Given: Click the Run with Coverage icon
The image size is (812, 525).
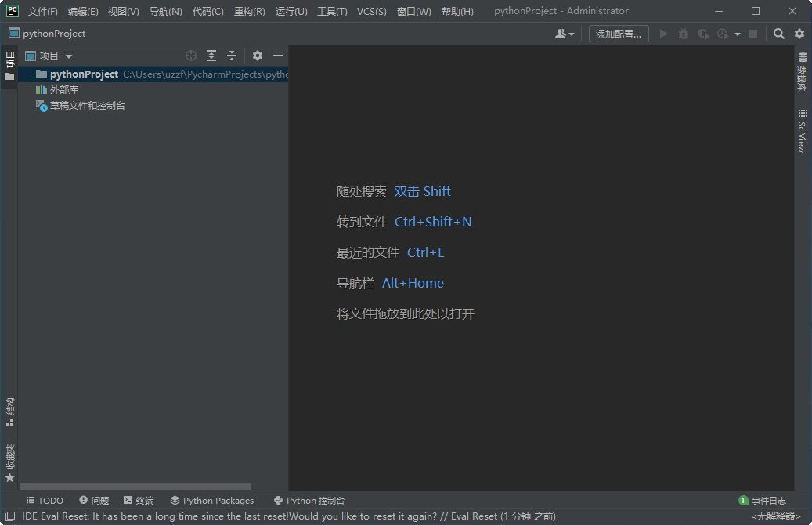Looking at the screenshot, I should tap(703, 34).
